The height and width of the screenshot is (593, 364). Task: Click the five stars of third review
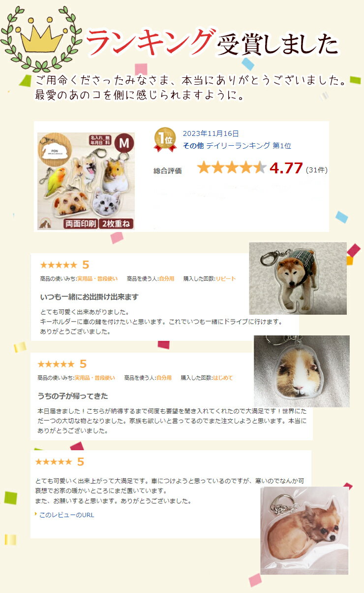point(53,462)
